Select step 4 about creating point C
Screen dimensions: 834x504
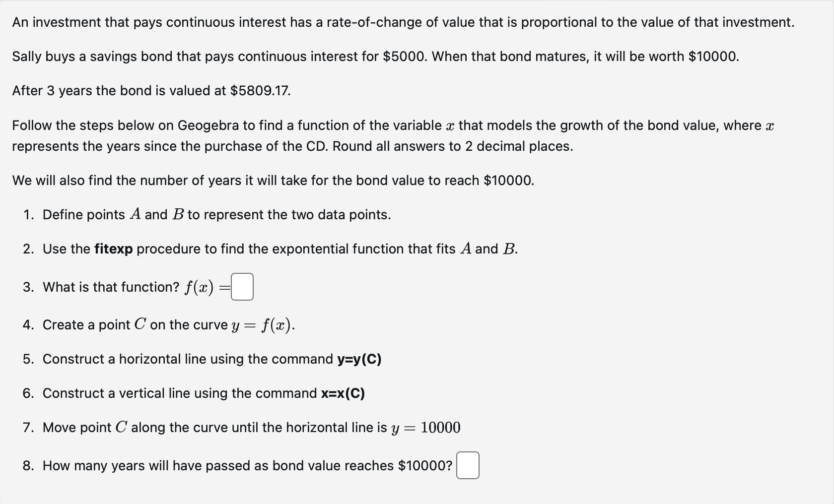pos(159,325)
